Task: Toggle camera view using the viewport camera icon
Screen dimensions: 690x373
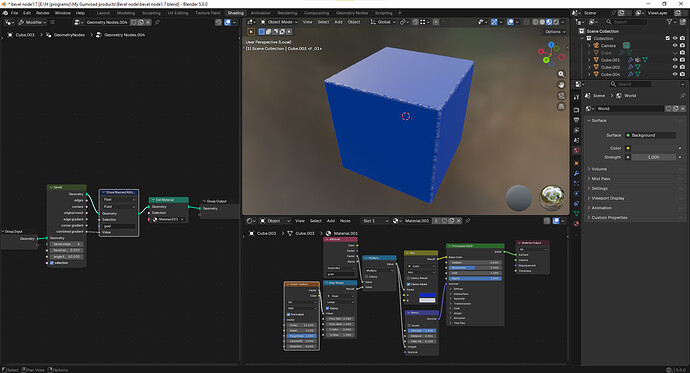Action: pyautogui.click(x=561, y=95)
